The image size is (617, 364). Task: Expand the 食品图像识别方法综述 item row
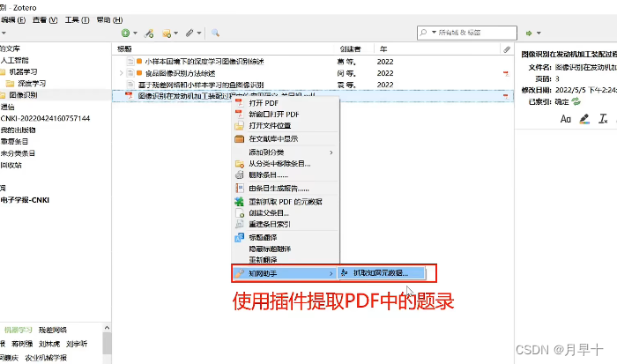click(122, 73)
